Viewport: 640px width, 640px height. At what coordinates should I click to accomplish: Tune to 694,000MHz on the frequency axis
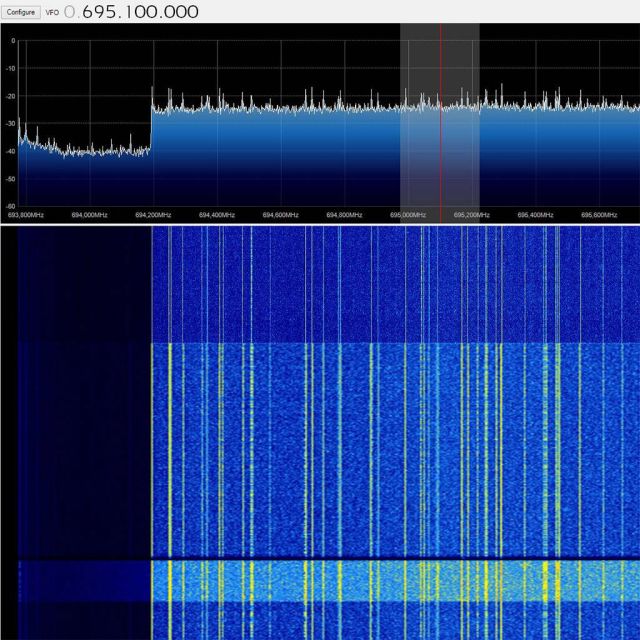tap(88, 214)
